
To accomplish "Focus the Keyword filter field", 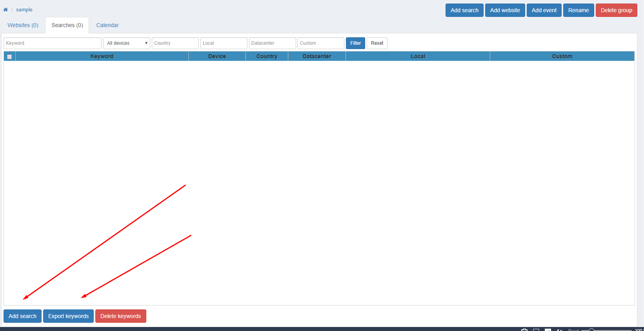I will (x=53, y=43).
